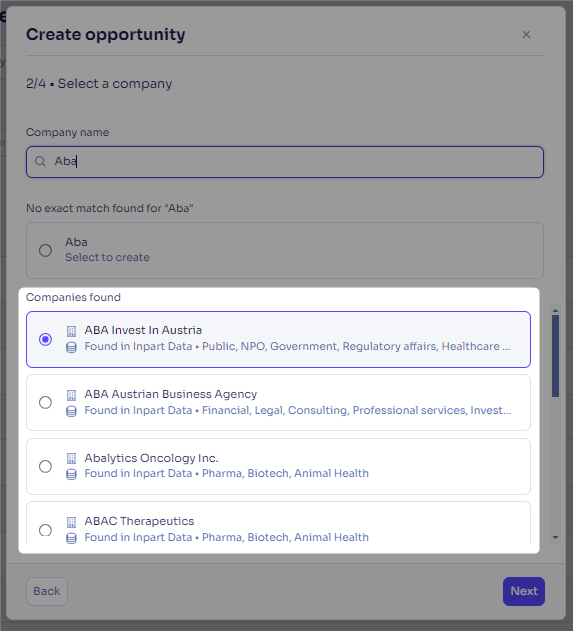Image resolution: width=573 pixels, height=631 pixels.
Task: Click '2/4 • Select a company' step text
Action: pos(99,84)
